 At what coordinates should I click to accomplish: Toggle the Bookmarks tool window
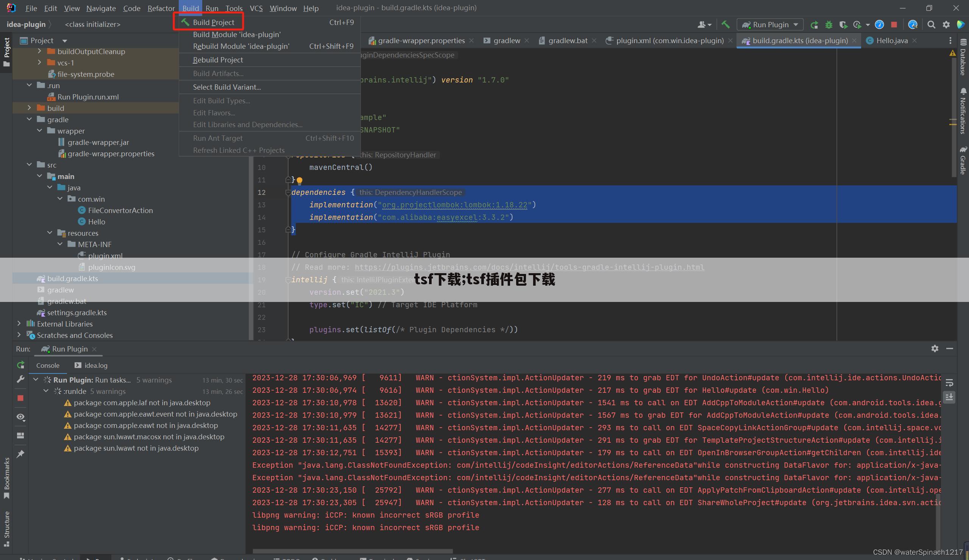click(x=6, y=478)
